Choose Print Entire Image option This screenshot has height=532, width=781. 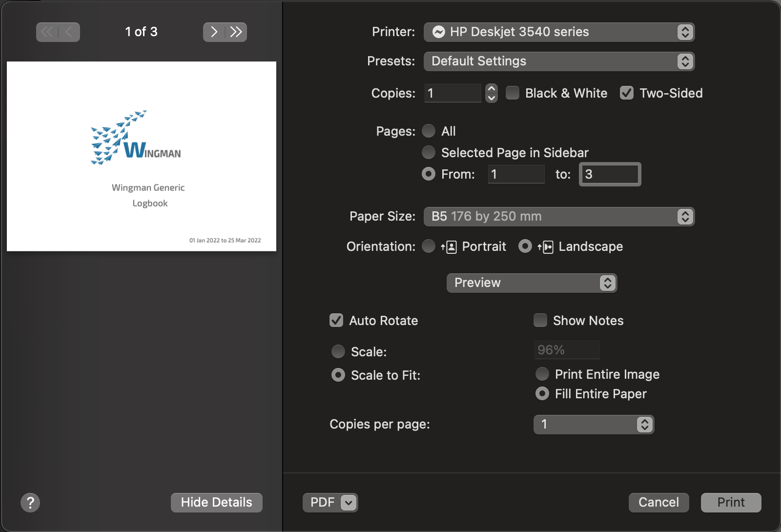(x=542, y=374)
